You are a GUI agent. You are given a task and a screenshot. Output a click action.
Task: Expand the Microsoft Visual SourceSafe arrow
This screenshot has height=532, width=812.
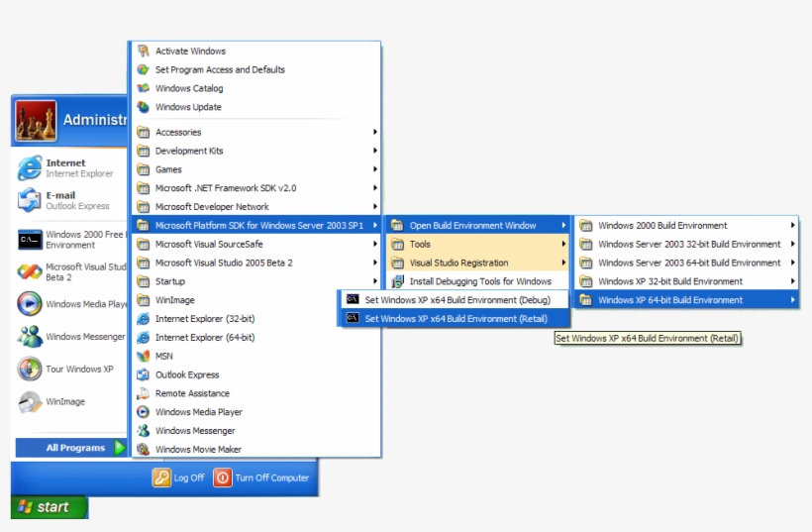tap(375, 244)
